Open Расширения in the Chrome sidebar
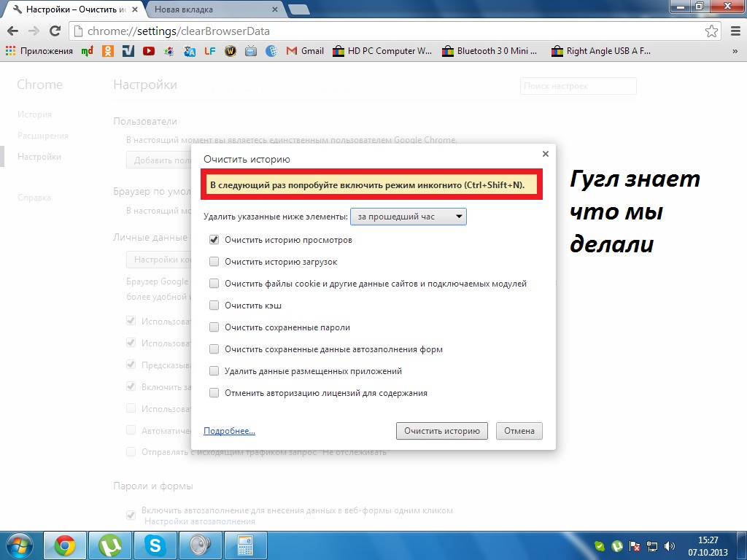The height and width of the screenshot is (560, 747). pyautogui.click(x=43, y=136)
